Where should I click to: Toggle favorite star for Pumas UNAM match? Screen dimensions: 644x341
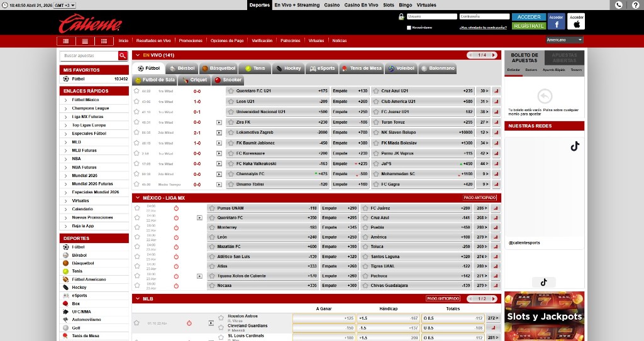tap(136, 208)
